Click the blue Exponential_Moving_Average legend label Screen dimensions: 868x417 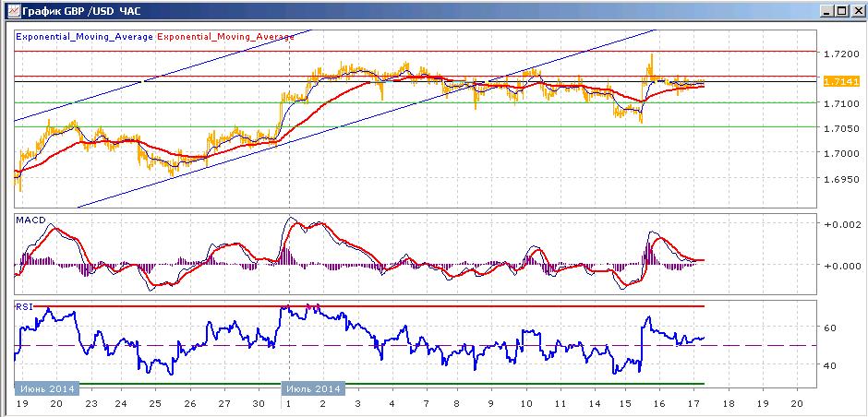[85, 37]
